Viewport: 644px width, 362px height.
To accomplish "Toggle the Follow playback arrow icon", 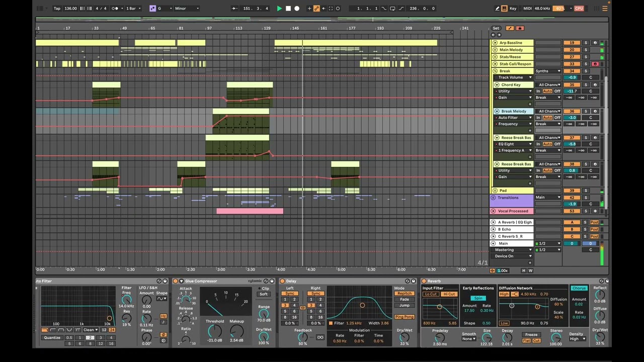I will coord(235,9).
